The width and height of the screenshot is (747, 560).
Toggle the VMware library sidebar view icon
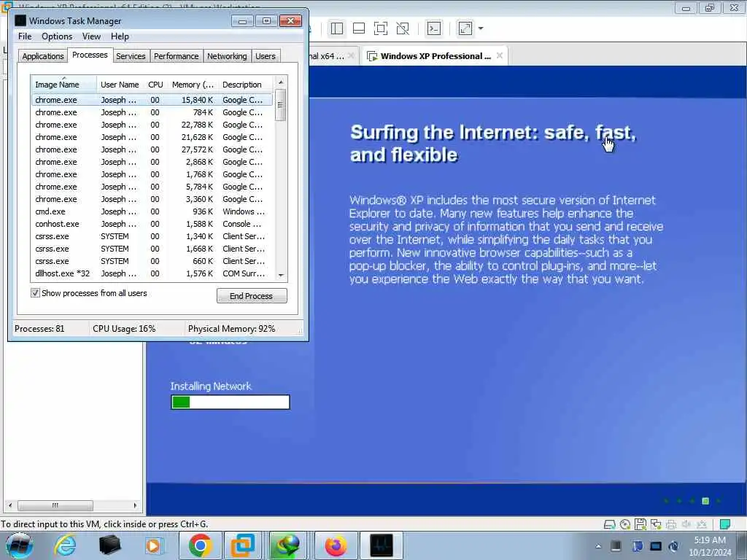[x=337, y=28]
